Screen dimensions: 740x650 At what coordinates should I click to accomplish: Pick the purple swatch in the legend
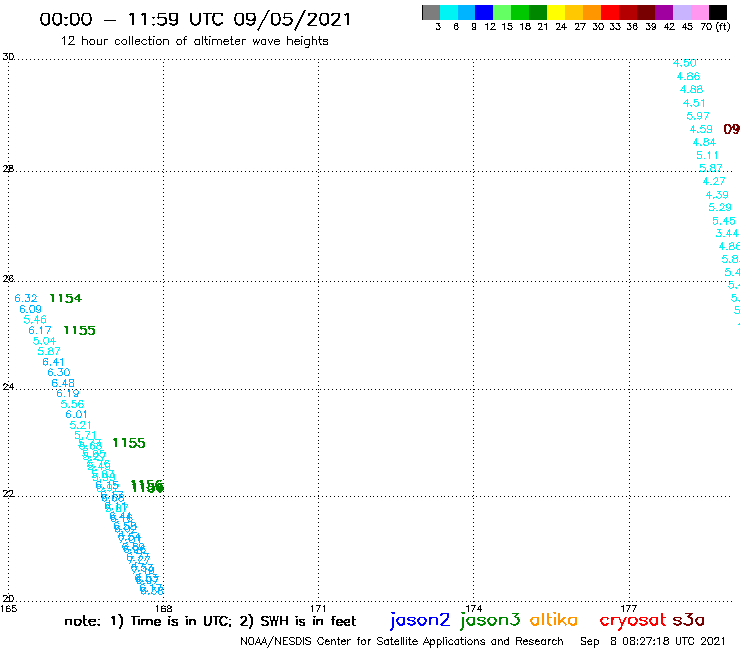pos(664,12)
